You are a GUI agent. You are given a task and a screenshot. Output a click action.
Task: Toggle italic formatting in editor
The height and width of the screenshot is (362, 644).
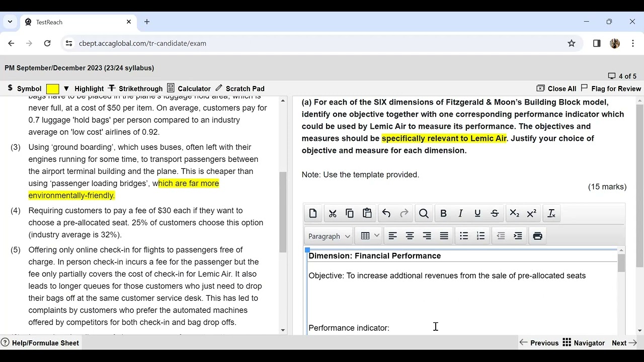point(460,213)
